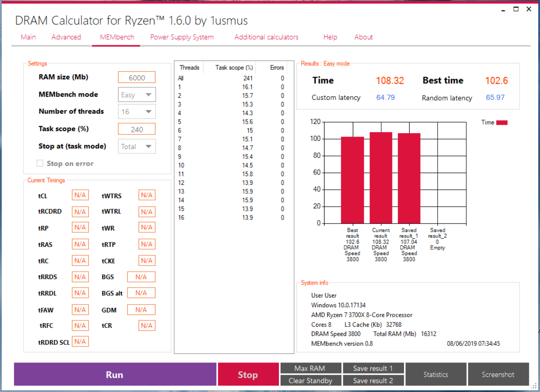Click the tWR timing field
Screen dimensions: 540x392
point(147,227)
